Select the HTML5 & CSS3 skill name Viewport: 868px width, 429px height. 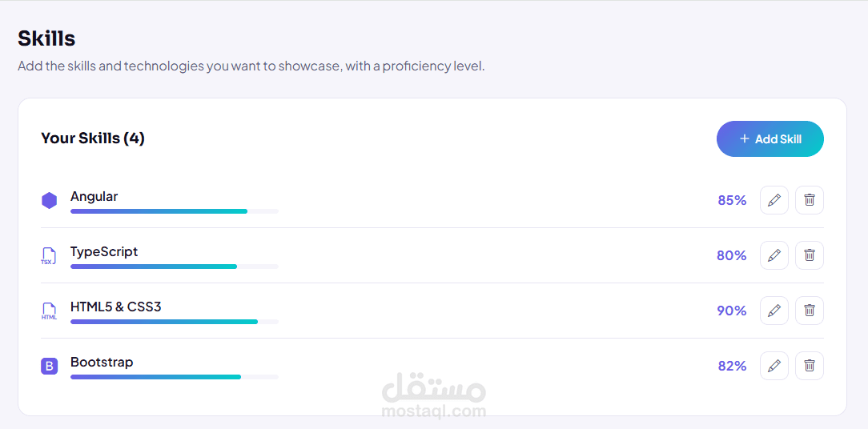[x=115, y=307]
